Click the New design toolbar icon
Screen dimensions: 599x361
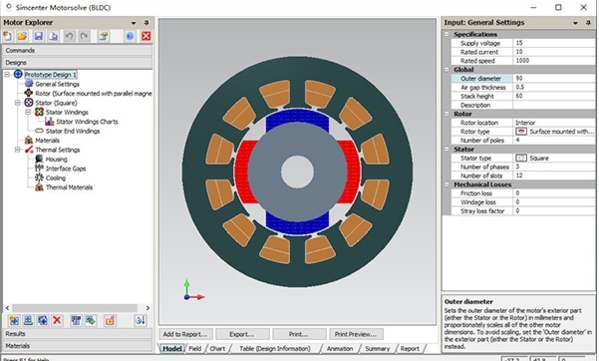pos(8,36)
